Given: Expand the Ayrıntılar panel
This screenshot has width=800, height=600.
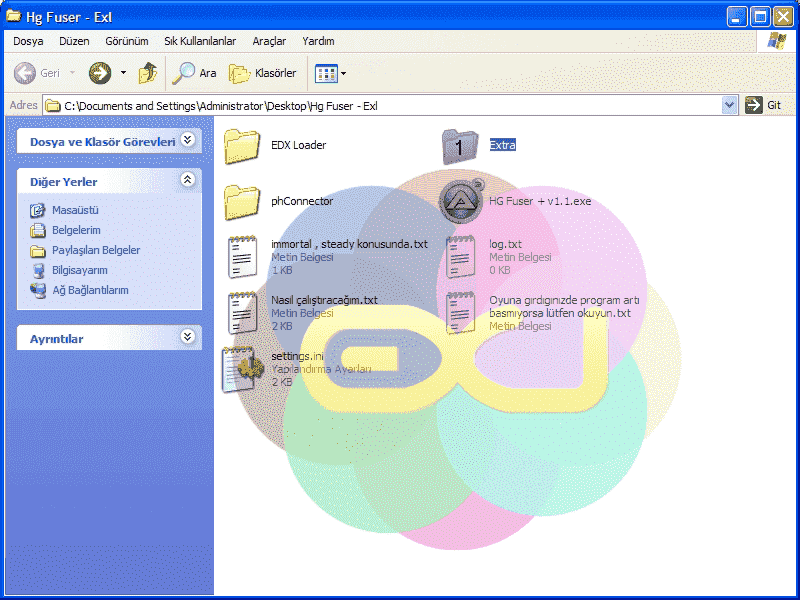Looking at the screenshot, I should pyautogui.click(x=188, y=337).
